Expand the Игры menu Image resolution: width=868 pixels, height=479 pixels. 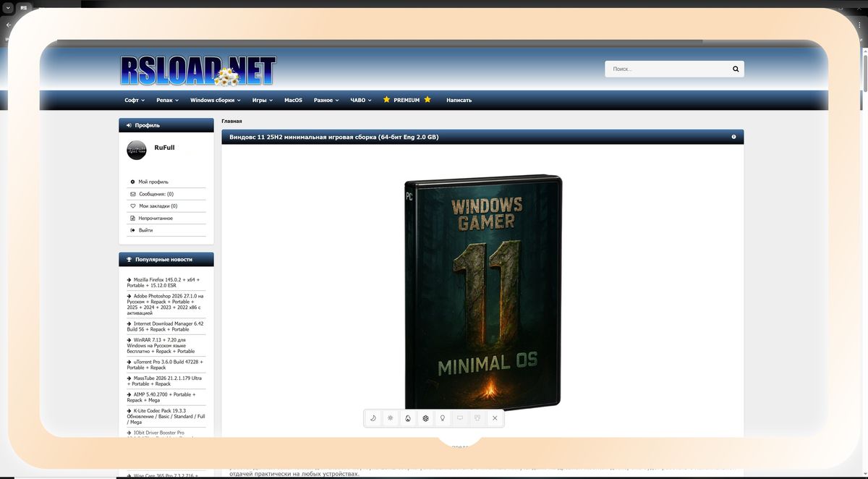click(263, 101)
